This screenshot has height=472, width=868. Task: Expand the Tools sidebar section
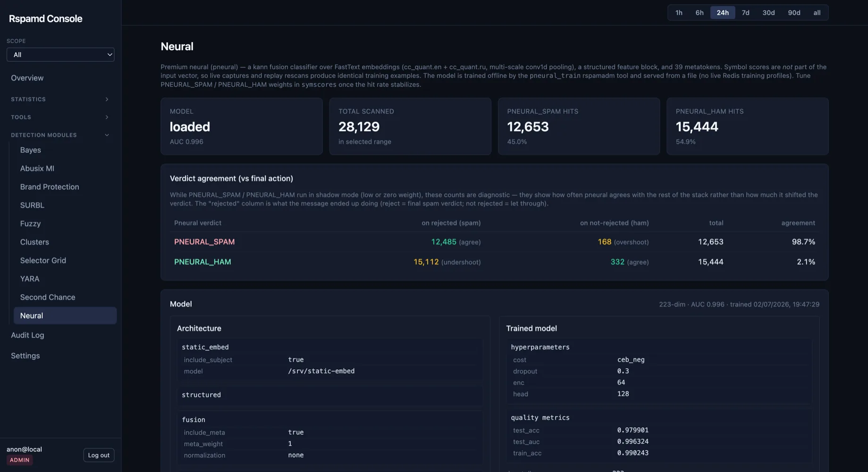coord(60,117)
